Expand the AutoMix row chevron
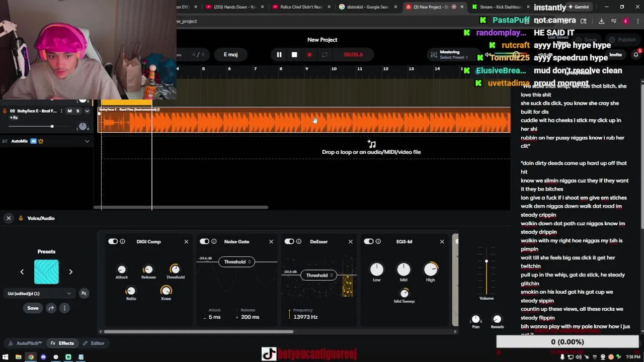 point(87,141)
